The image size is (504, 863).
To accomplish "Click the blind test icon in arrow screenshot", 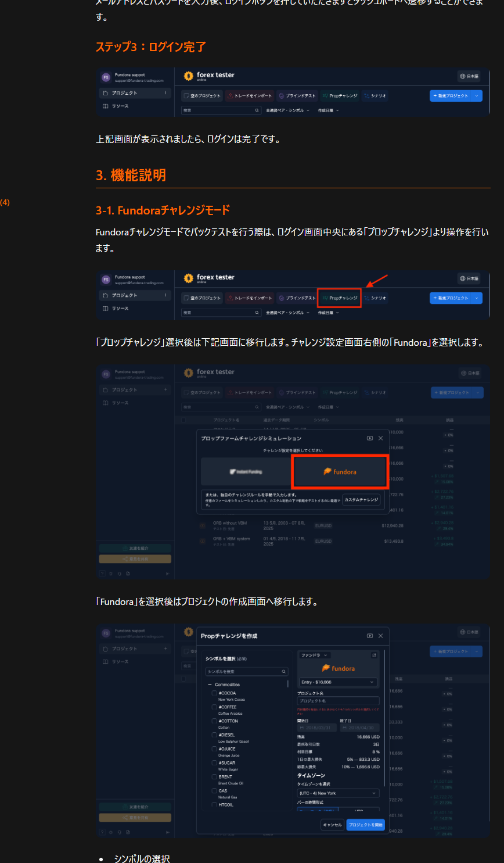I will [x=281, y=298].
